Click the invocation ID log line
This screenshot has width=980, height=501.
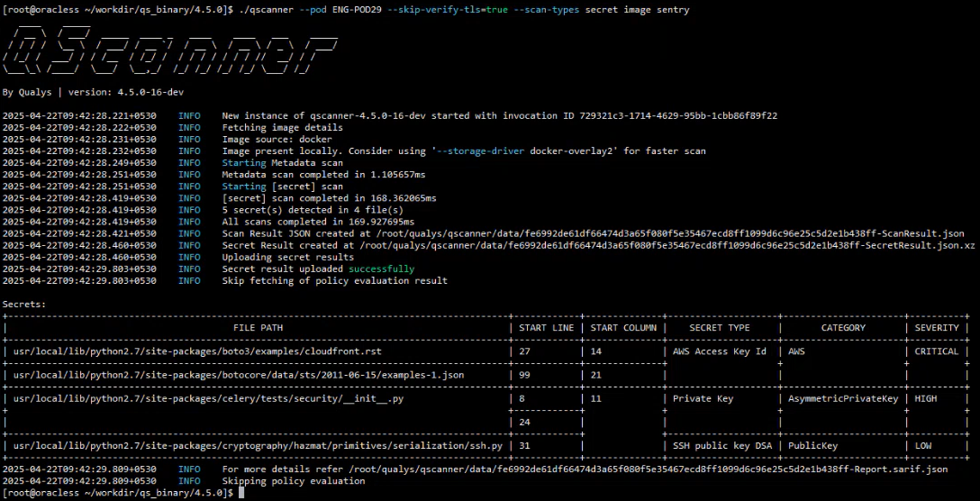tap(499, 115)
